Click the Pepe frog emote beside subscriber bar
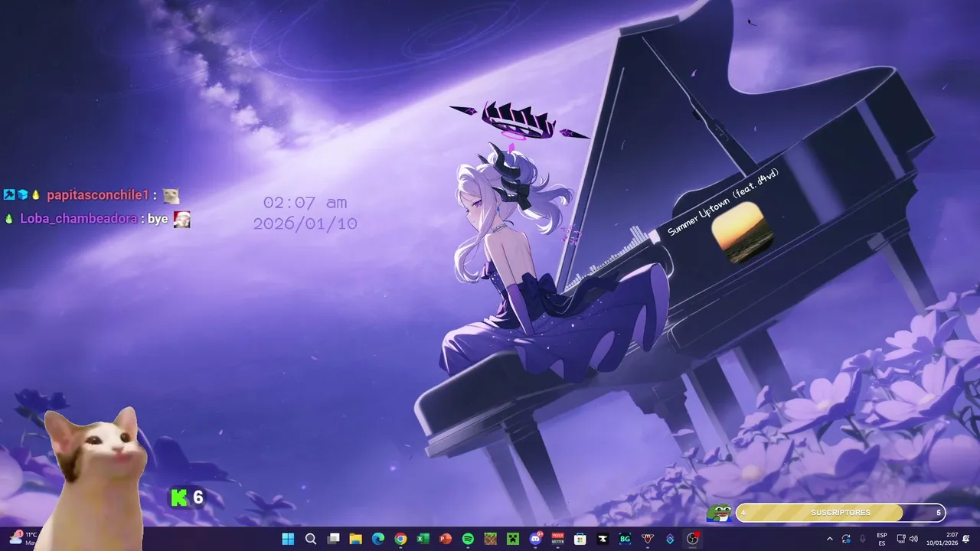The height and width of the screenshot is (551, 980). pos(719,512)
